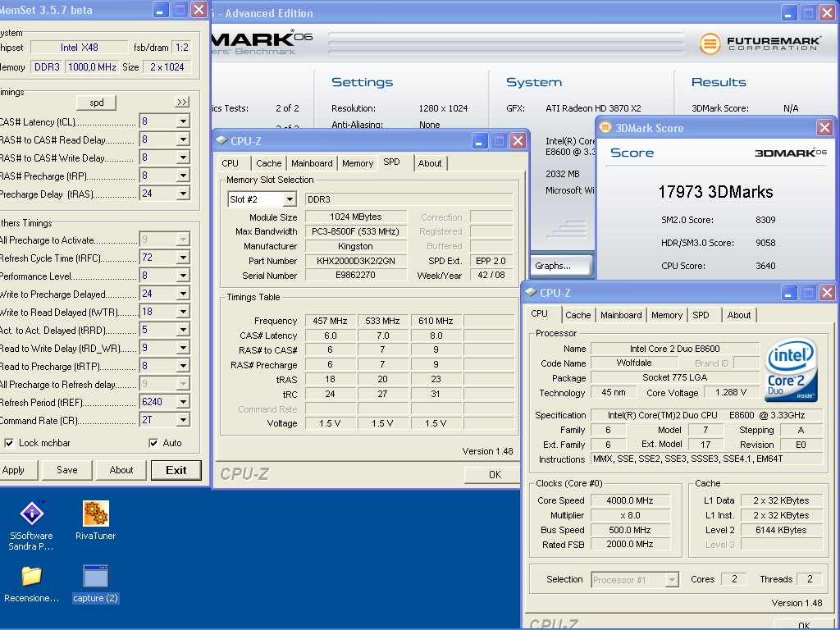Open the About tab in the SPD CPU-Z window
Image resolution: width=840 pixels, height=630 pixels.
pyautogui.click(x=430, y=163)
